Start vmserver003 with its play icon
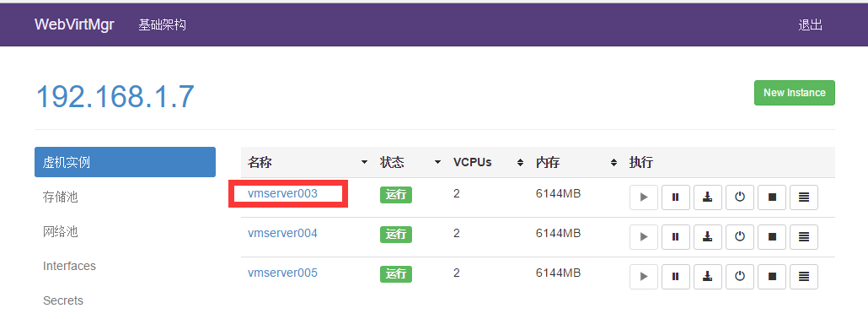Screen dimensions: 868x319 (643, 197)
